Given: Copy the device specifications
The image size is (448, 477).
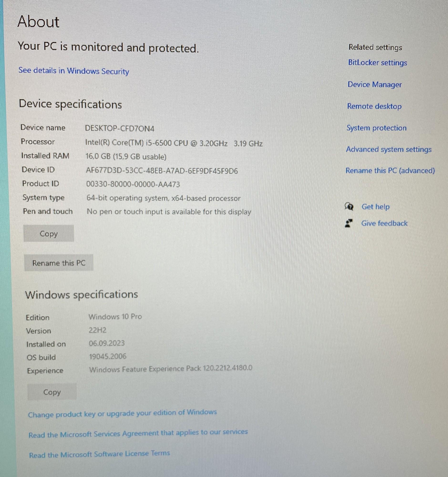Looking at the screenshot, I should (49, 233).
